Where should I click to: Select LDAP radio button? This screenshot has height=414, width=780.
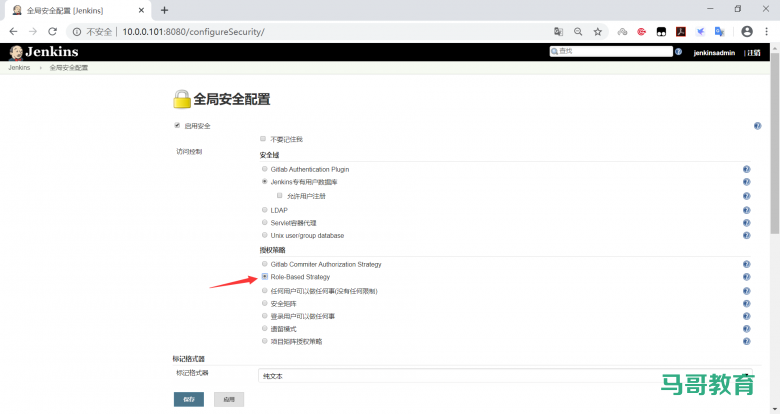[265, 210]
